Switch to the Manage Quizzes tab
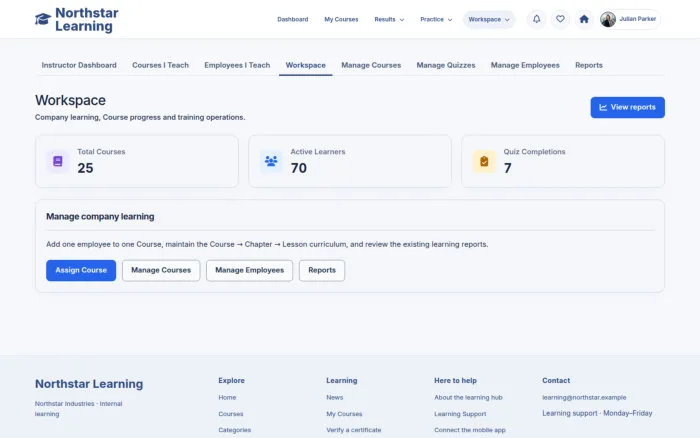Image resolution: width=700 pixels, height=438 pixels. pos(446,65)
